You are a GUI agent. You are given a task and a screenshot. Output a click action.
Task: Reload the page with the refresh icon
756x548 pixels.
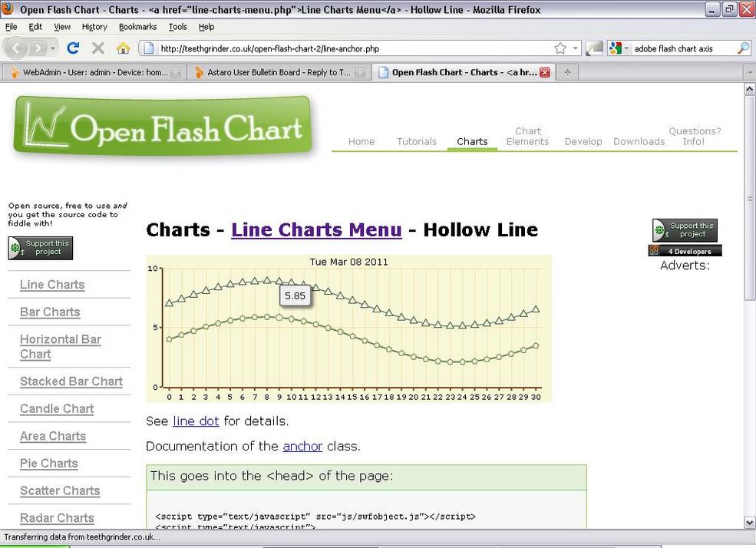click(73, 48)
